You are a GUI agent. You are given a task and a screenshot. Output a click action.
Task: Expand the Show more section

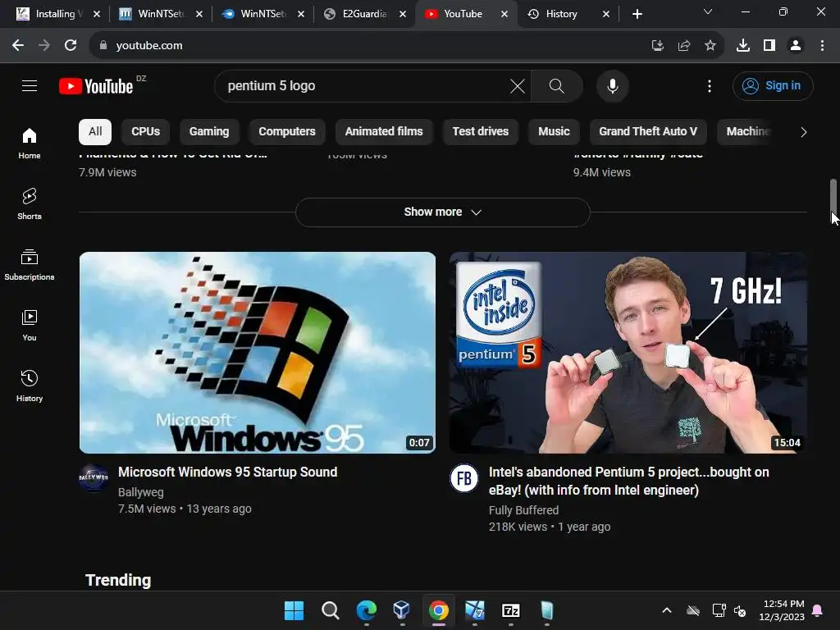(442, 212)
